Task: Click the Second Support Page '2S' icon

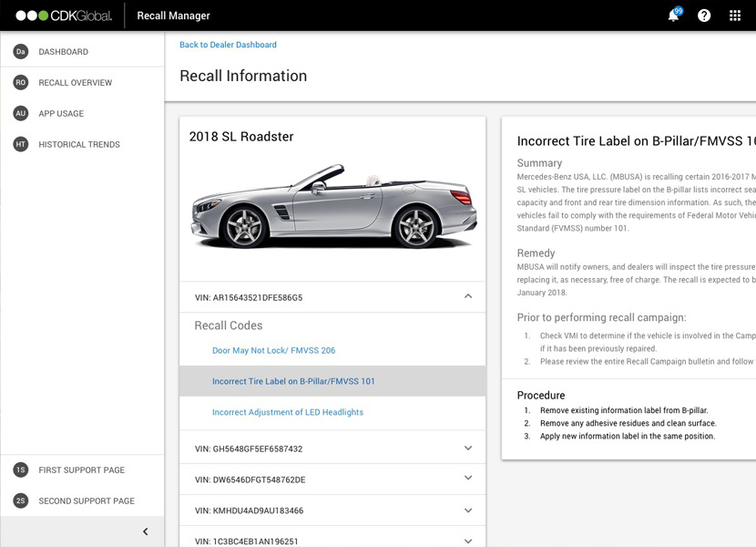Action: coord(21,501)
